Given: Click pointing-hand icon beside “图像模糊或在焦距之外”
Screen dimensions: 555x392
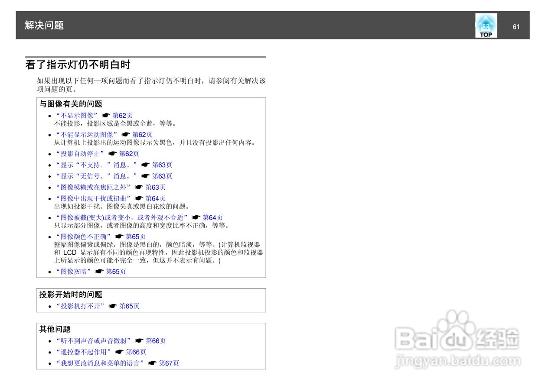Looking at the screenshot, I should (139, 188).
